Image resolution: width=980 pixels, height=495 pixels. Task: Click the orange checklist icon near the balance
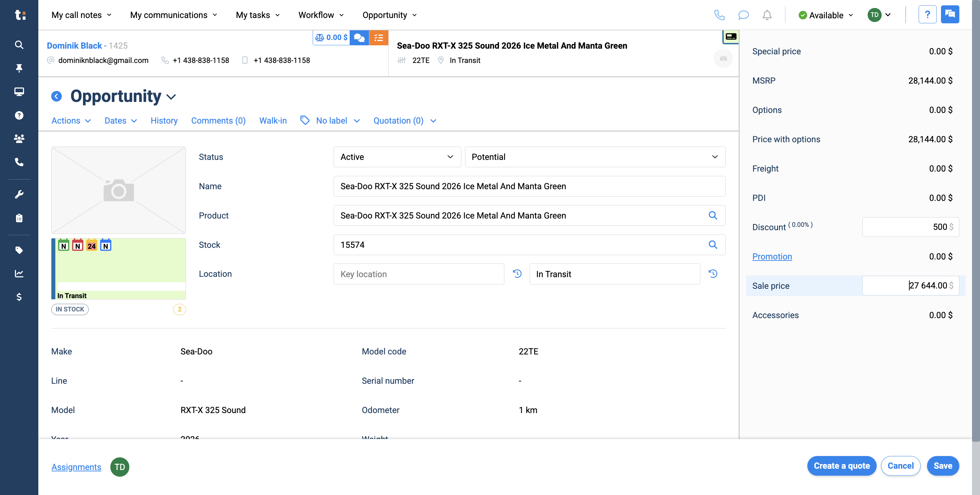point(379,38)
